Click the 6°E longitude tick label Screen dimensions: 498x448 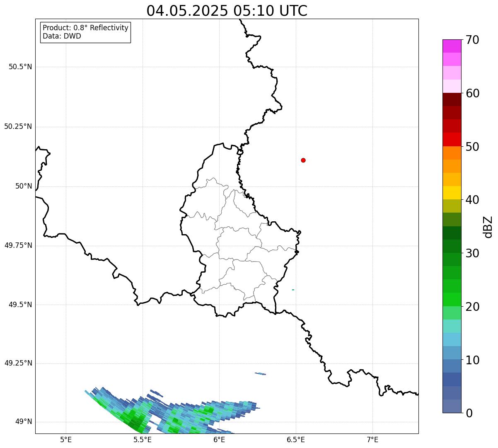tap(219, 440)
